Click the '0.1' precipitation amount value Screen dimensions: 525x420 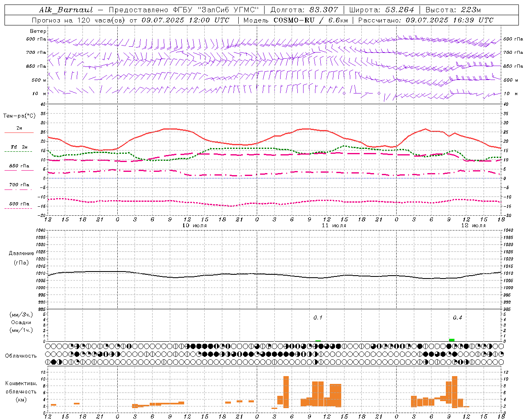pos(318,318)
